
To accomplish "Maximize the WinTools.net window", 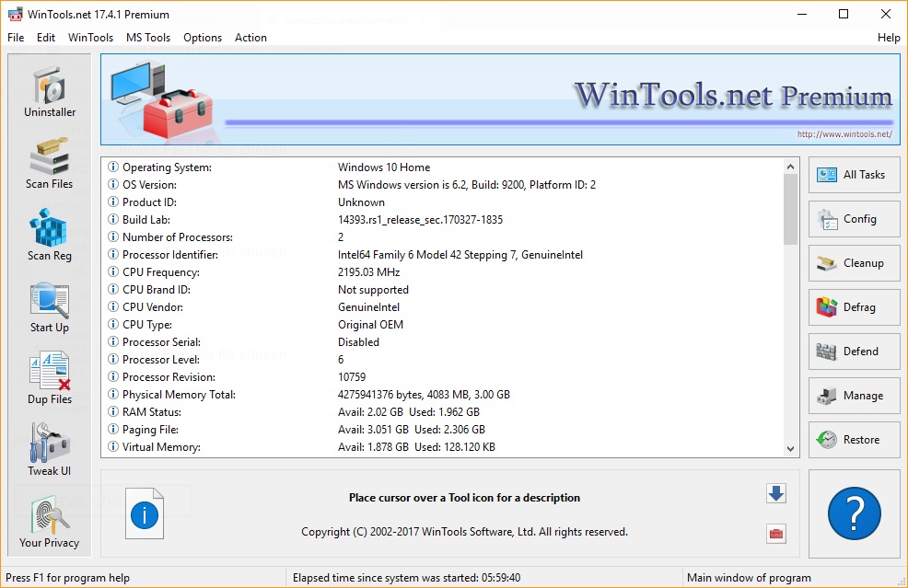I will (x=844, y=15).
